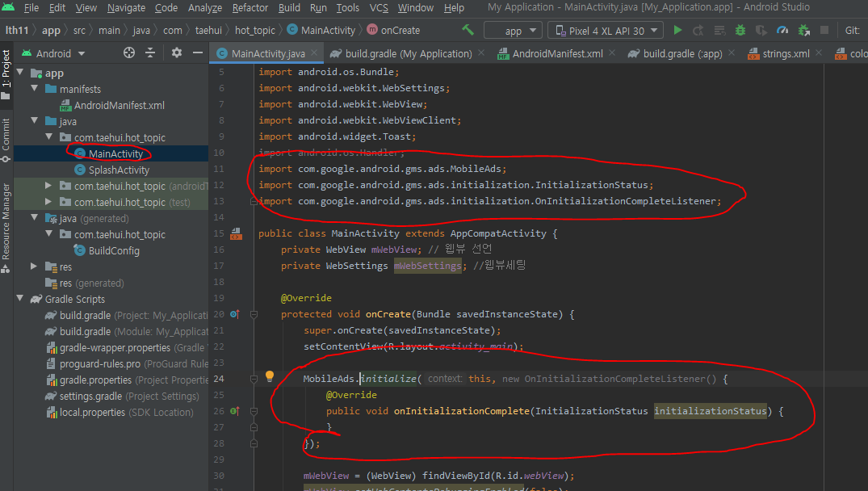Image resolution: width=868 pixels, height=491 pixels.
Task: Open the Project tool window tab
Action: pyautogui.click(x=6, y=74)
